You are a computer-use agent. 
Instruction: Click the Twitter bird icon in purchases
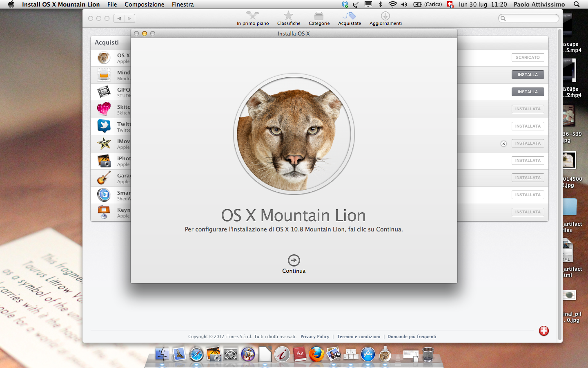(x=104, y=126)
